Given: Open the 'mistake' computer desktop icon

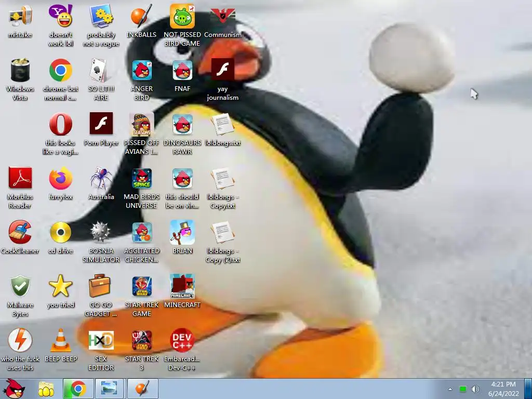Looking at the screenshot, I should pos(20,16).
